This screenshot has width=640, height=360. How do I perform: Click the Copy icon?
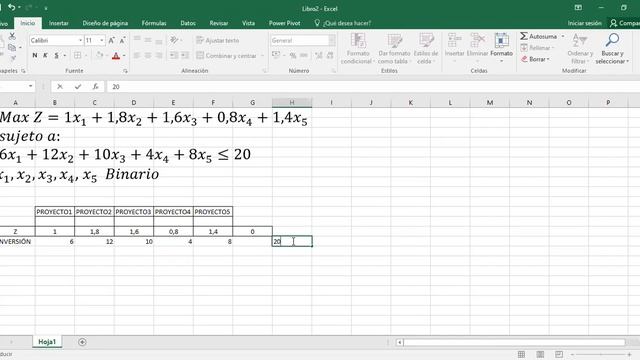click(12, 47)
